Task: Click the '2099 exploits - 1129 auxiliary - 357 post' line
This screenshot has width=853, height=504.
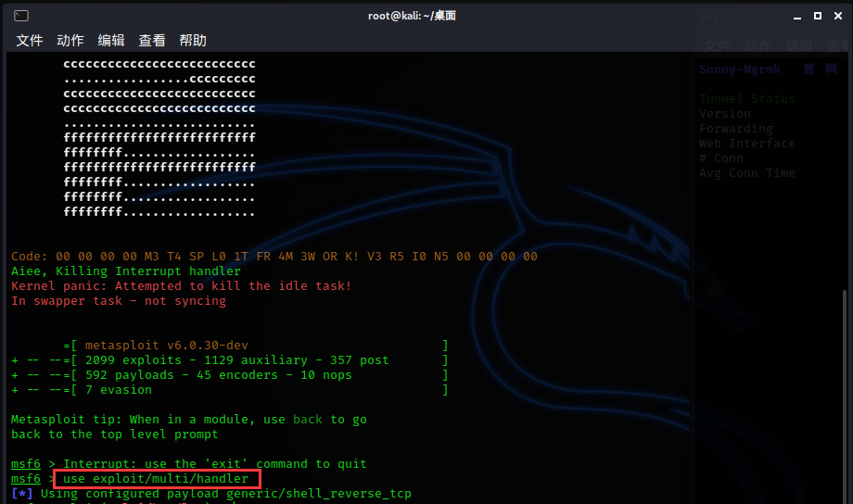Action: (x=236, y=359)
